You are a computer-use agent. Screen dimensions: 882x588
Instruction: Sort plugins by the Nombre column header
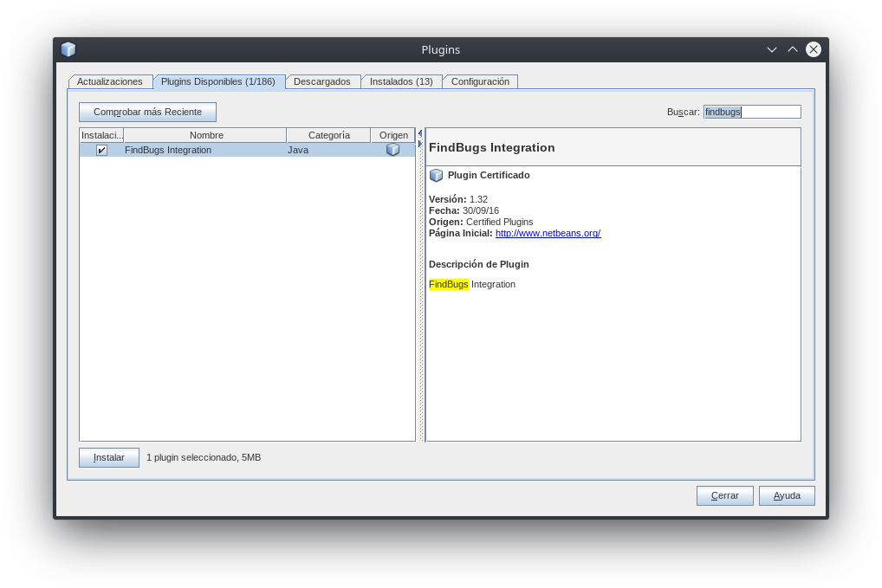tap(206, 135)
